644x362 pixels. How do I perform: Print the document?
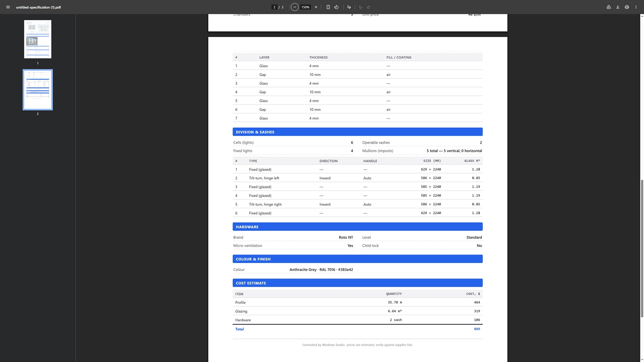coord(627,7)
